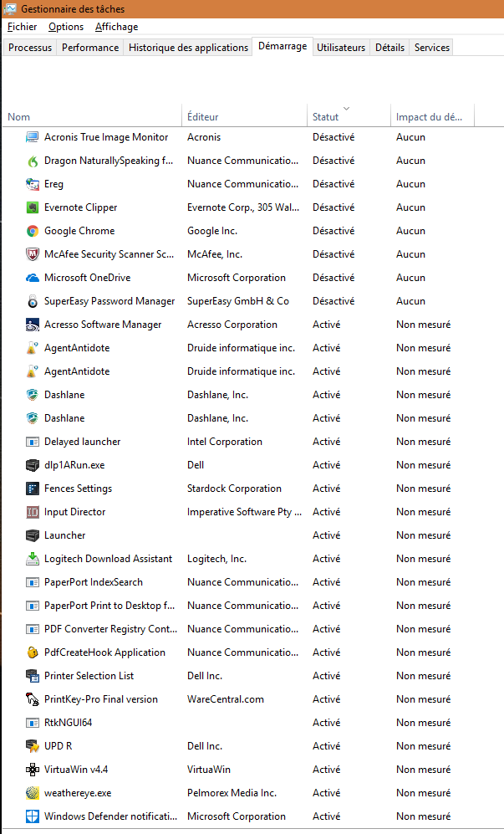Sort the list by Nom column header
This screenshot has width=504, height=834.
(x=93, y=116)
